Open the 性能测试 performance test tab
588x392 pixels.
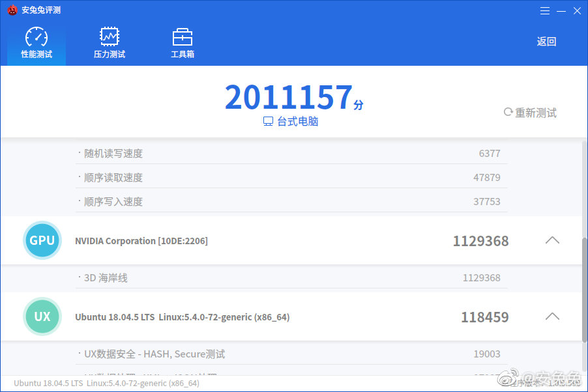point(37,42)
